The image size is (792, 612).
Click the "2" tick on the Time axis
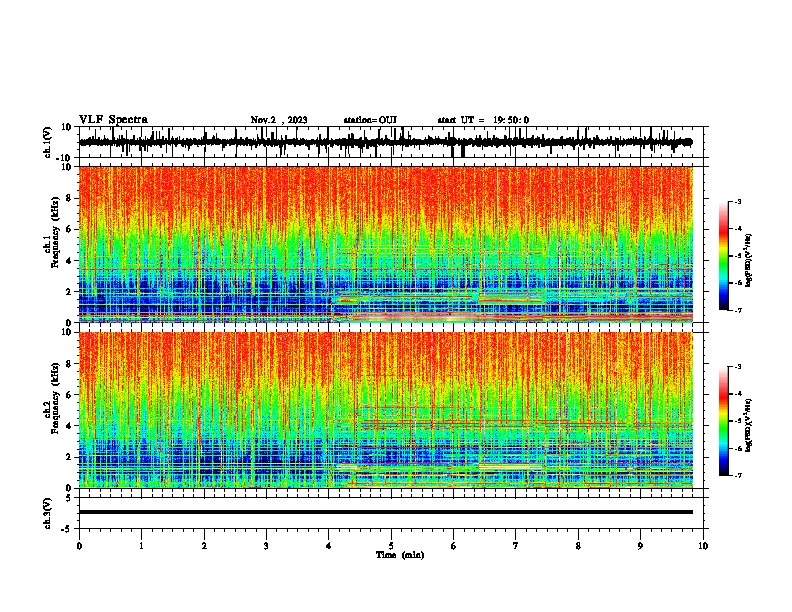click(204, 546)
